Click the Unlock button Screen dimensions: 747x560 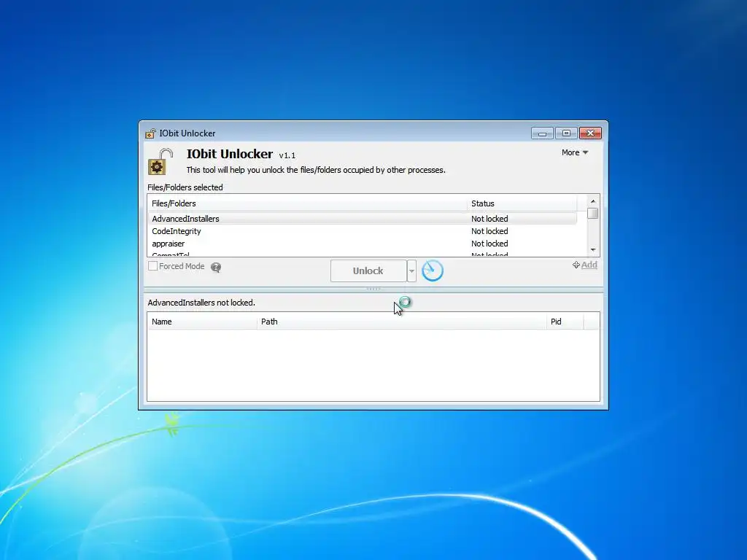coord(368,271)
